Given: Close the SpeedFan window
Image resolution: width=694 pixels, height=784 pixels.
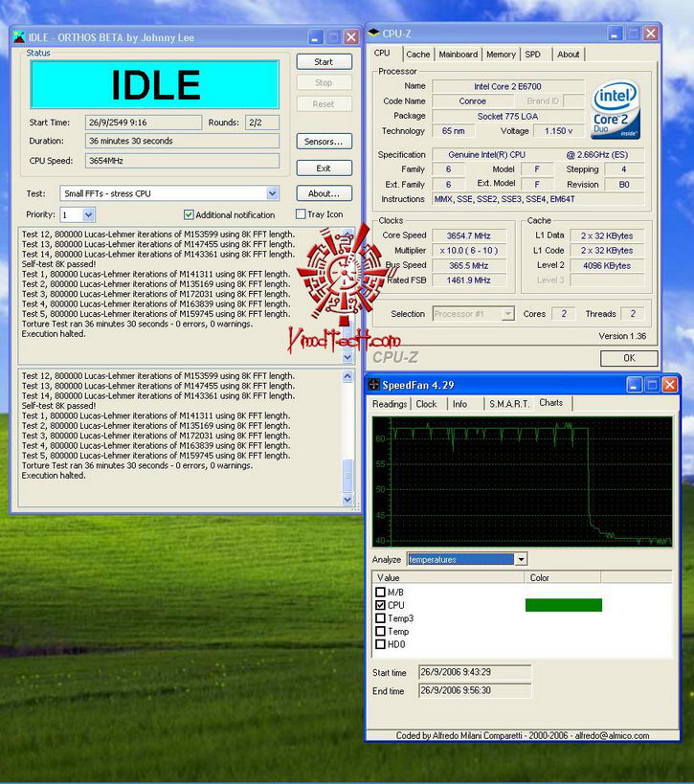Looking at the screenshot, I should coord(669,385).
